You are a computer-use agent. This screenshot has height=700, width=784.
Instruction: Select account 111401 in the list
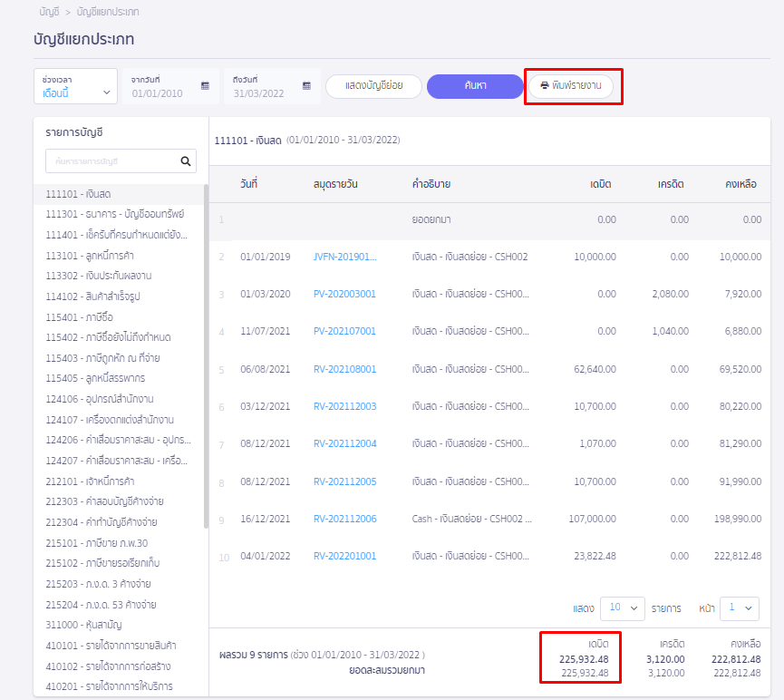tap(119, 235)
